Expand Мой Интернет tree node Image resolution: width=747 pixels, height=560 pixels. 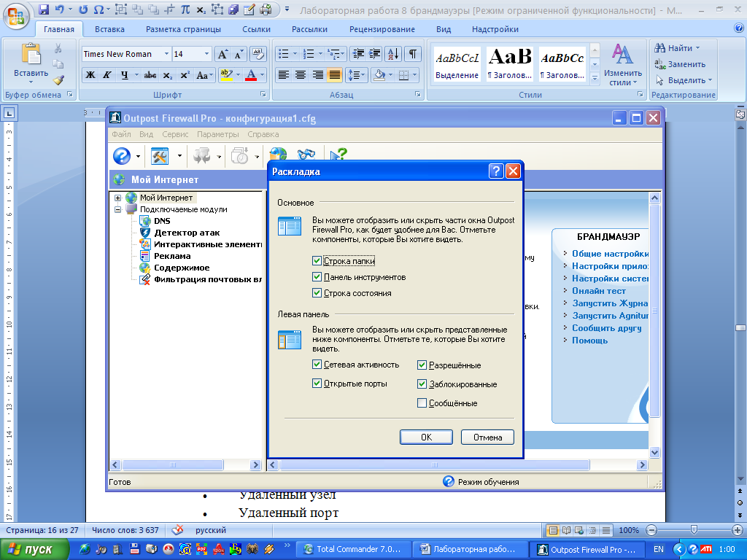pyautogui.click(x=117, y=198)
